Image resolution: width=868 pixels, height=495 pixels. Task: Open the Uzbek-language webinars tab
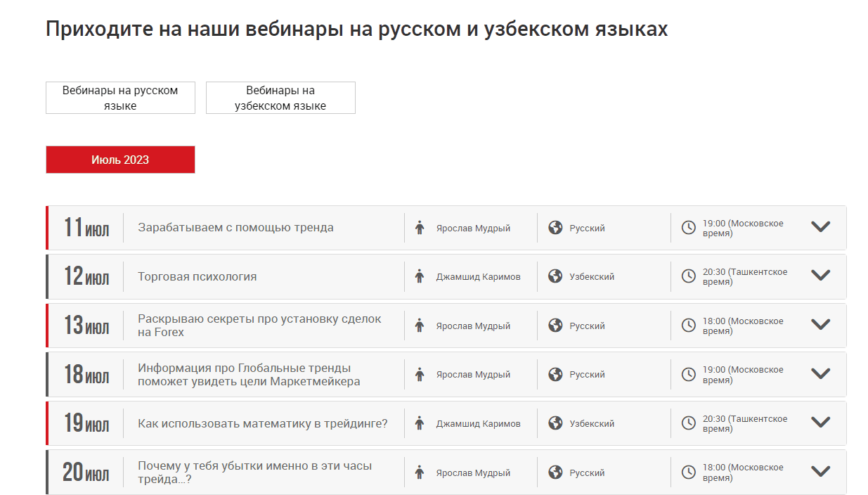[x=280, y=98]
